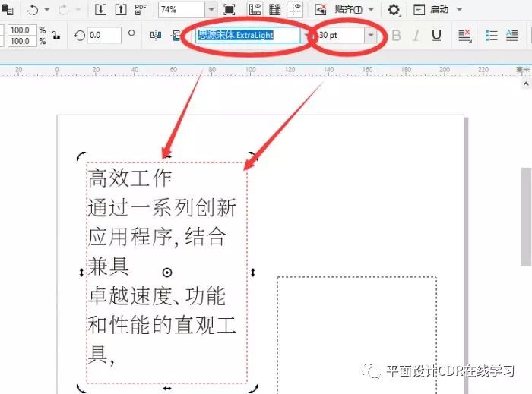Toggle the Show guidelines icon
Image resolution: width=532 pixels, height=394 pixels.
pyautogui.click(x=295, y=9)
